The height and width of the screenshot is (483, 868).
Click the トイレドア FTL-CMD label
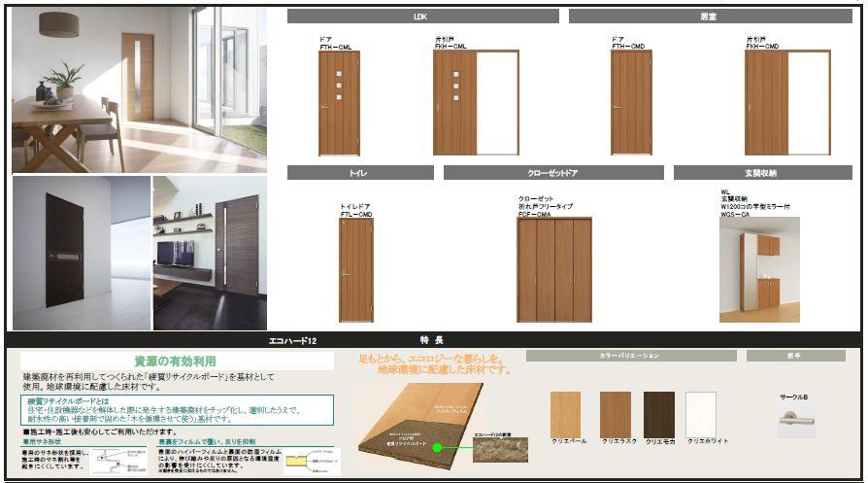pos(356,211)
